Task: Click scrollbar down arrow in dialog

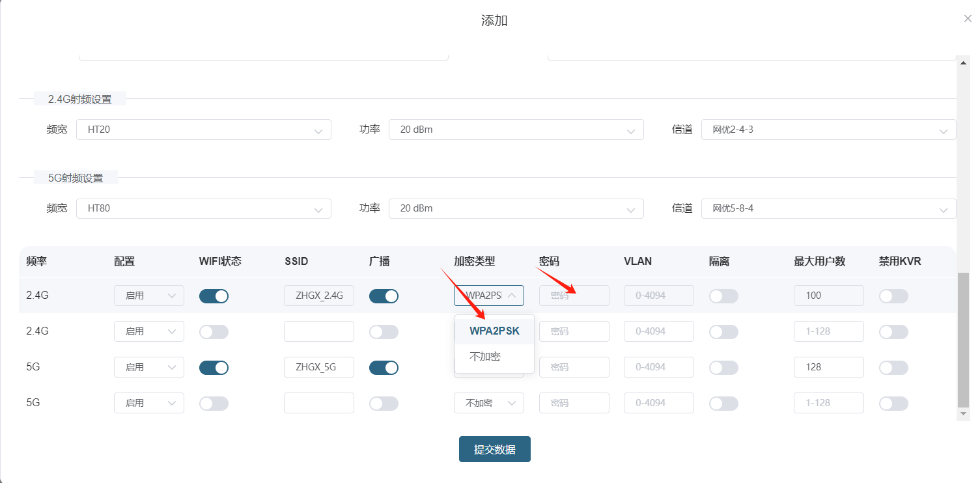Action: click(x=963, y=414)
